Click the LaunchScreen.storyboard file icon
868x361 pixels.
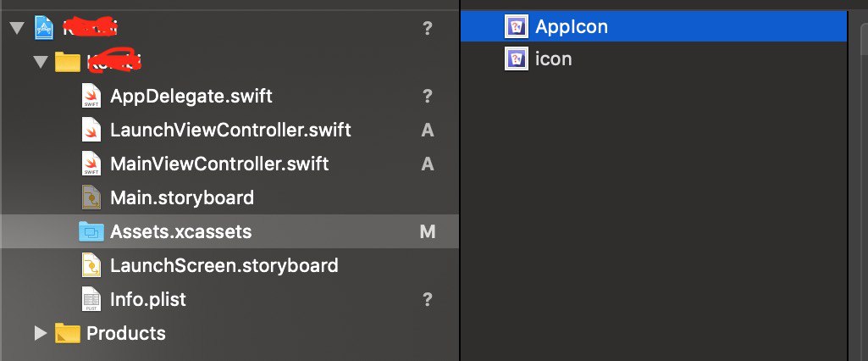[x=91, y=265]
